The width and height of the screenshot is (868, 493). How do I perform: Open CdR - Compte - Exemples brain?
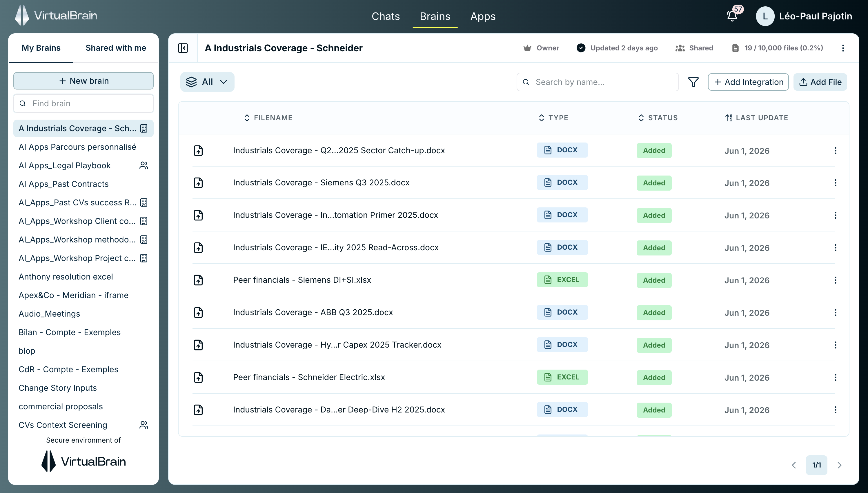[83, 369]
